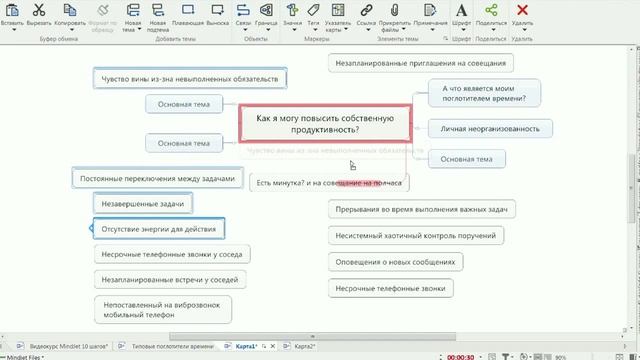
Task: Click the vertical scrollbar thumb
Action: tap(632, 189)
